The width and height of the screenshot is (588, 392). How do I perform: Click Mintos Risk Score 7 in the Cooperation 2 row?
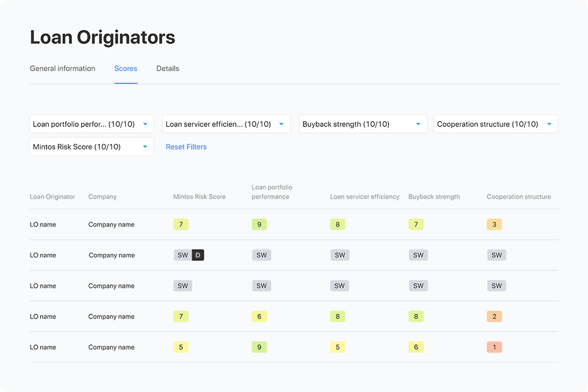coord(181,317)
